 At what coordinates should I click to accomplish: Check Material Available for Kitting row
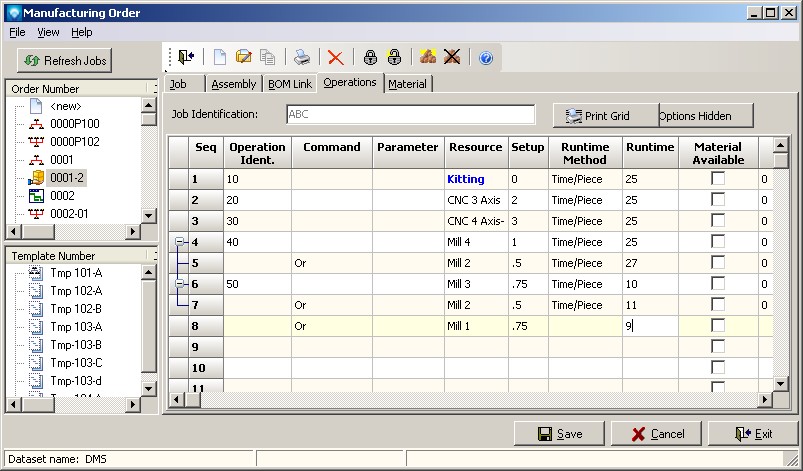717,179
